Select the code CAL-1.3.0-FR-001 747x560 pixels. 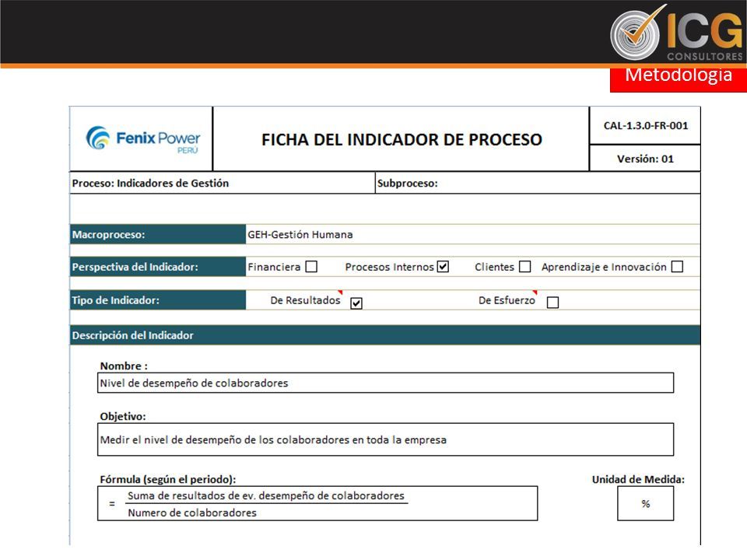pyautogui.click(x=646, y=126)
